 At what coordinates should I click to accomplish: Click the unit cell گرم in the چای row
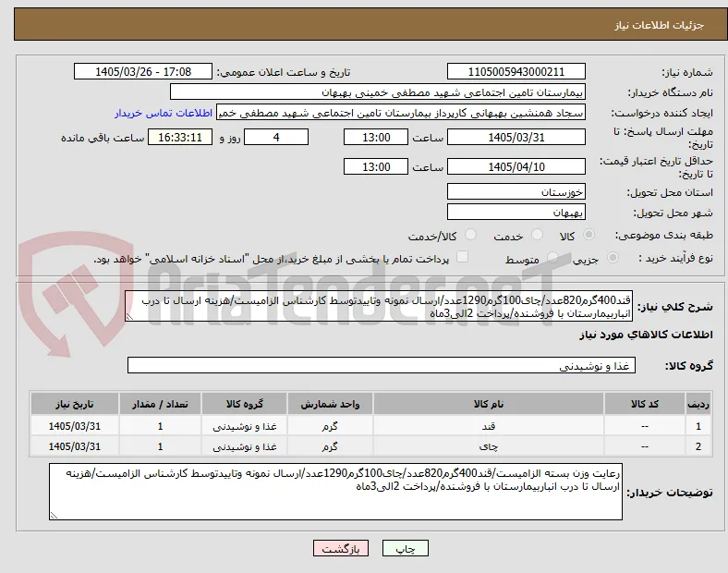(x=330, y=446)
